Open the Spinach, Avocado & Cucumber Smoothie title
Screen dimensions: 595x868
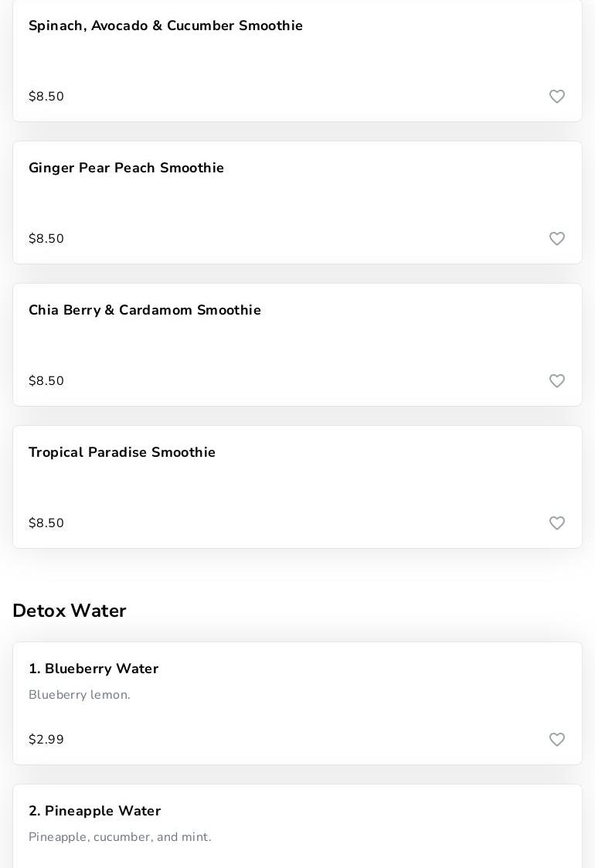165,26
